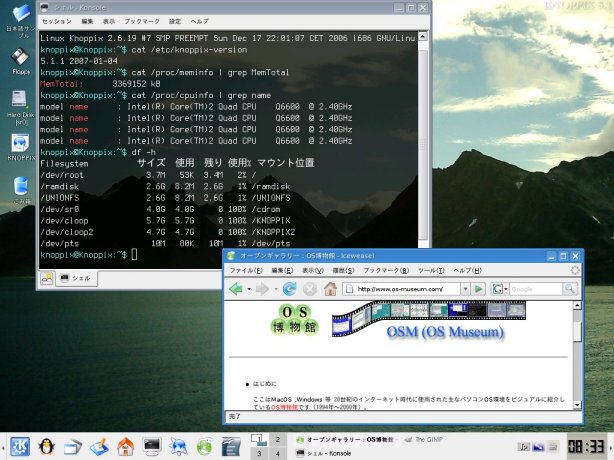Open forward history dropdown arrow in Iceweasel
614x460 pixels.
click(x=276, y=289)
